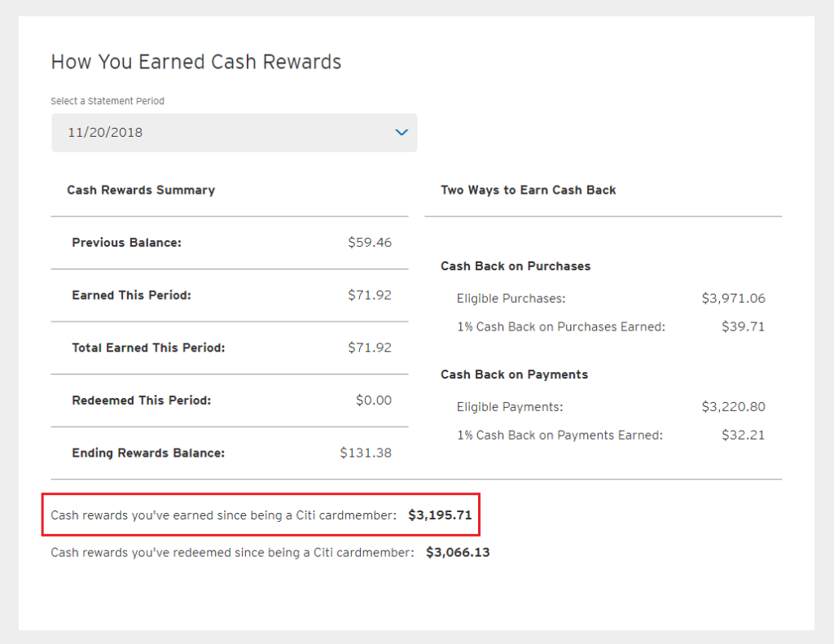Select the 11/20/2018 statement period box
834x644 pixels.
tap(234, 133)
